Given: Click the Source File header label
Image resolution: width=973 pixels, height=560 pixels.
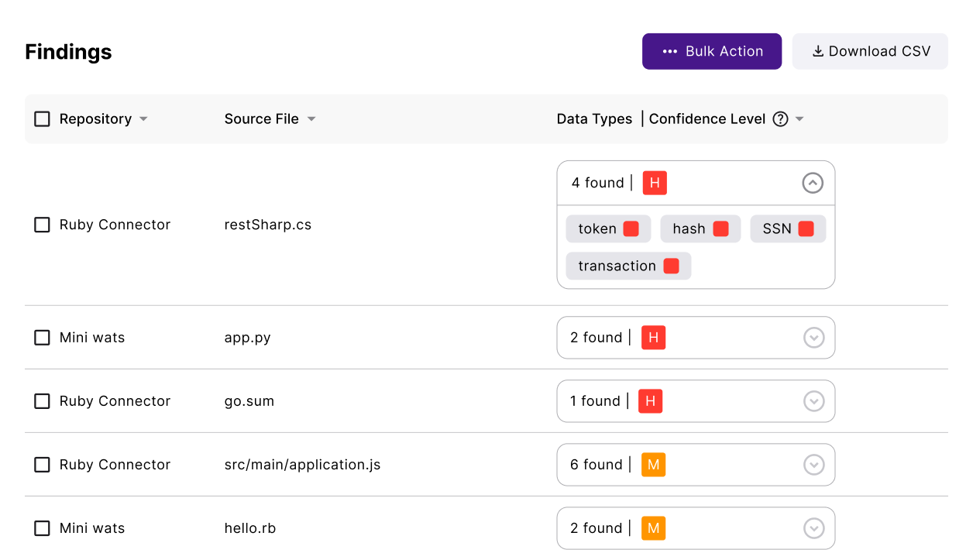Looking at the screenshot, I should pos(261,119).
